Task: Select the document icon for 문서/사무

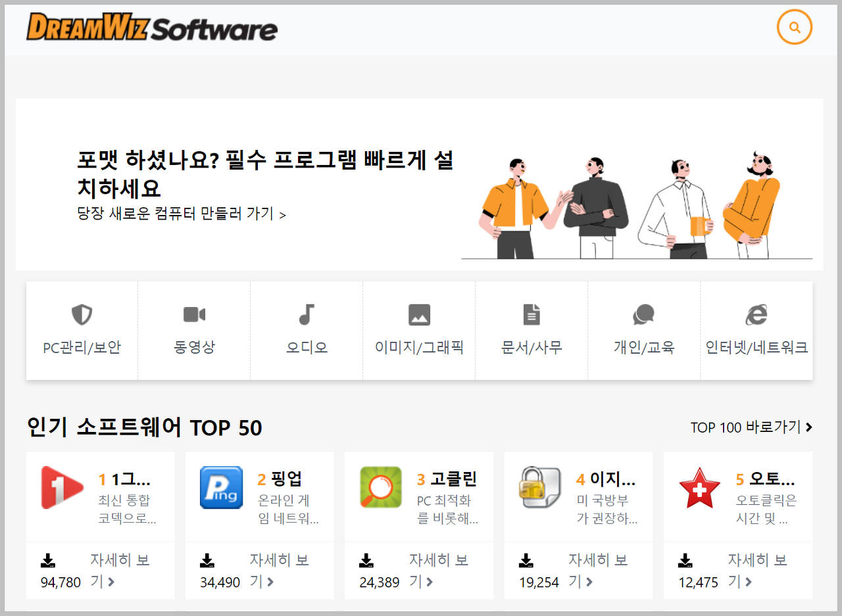Action: tap(532, 315)
